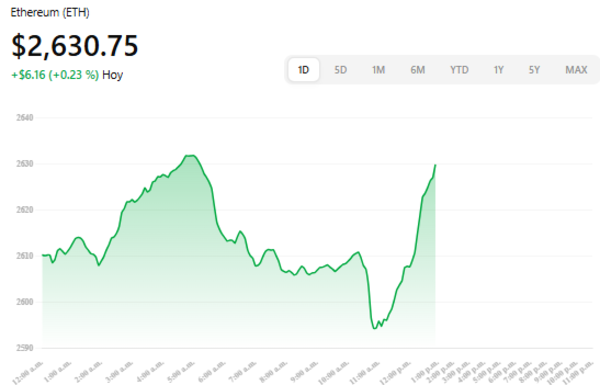Click the Ethereum (ETH) title
This screenshot has height=385, width=600.
click(50, 12)
